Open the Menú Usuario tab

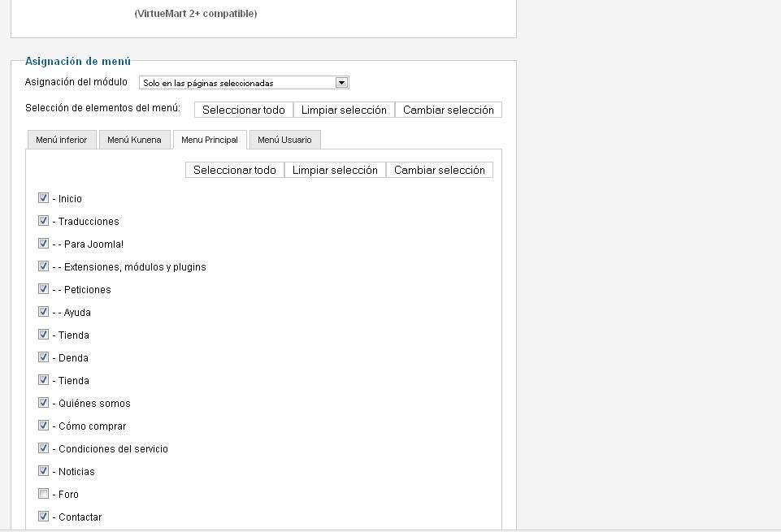click(284, 140)
